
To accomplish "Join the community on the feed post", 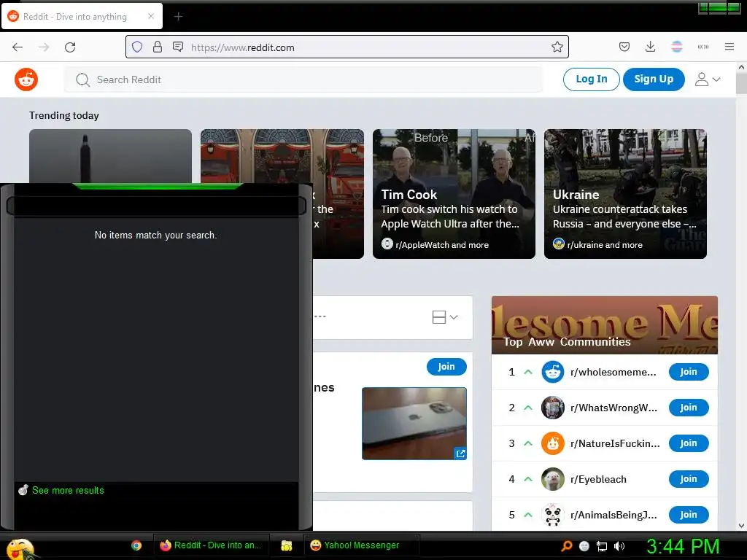I will (x=446, y=367).
